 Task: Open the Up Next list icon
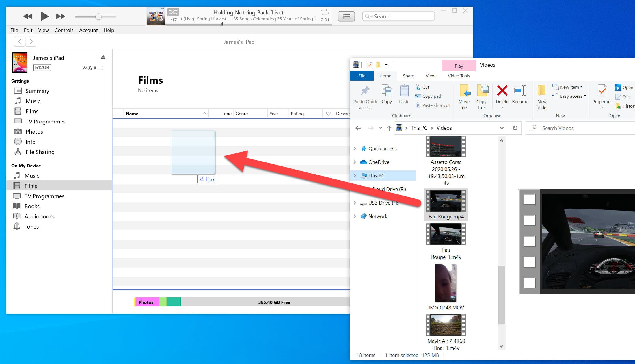click(x=346, y=16)
